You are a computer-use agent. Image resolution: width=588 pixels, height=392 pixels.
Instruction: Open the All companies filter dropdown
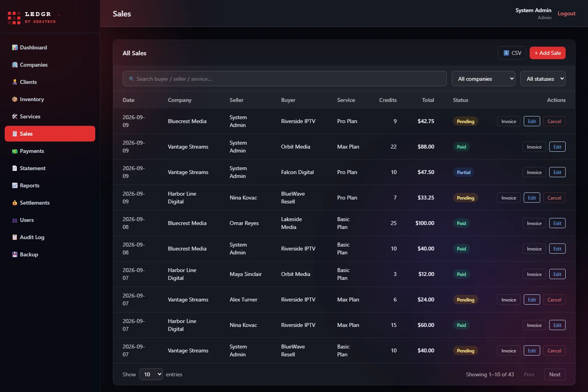point(483,79)
